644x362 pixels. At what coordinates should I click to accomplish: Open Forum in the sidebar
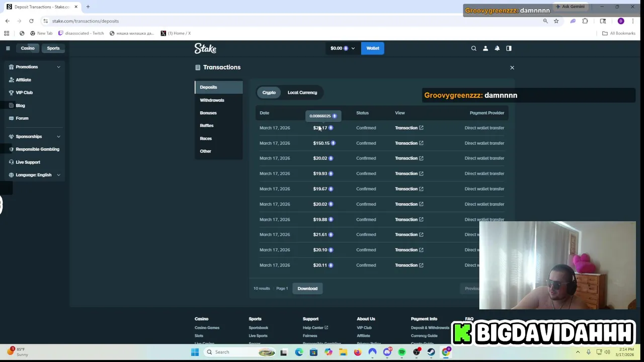pos(22,118)
